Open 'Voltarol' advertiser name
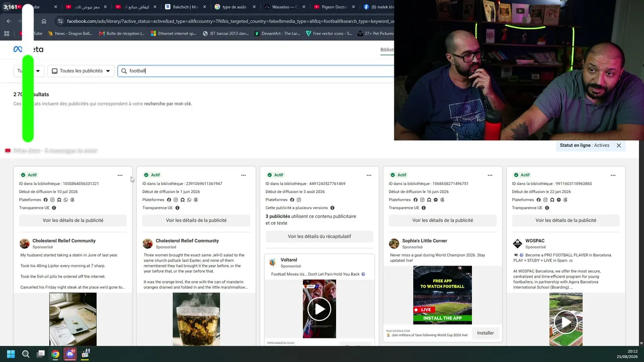 pyautogui.click(x=289, y=260)
